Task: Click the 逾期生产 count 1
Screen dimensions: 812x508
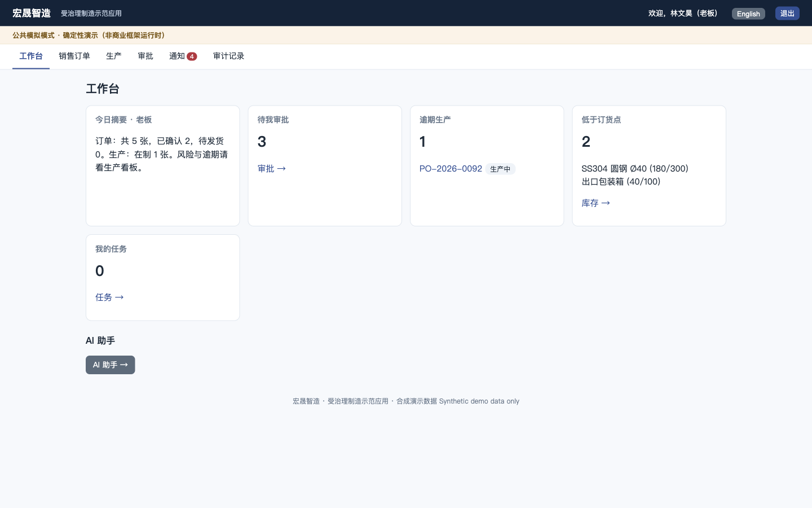Action: pyautogui.click(x=422, y=142)
